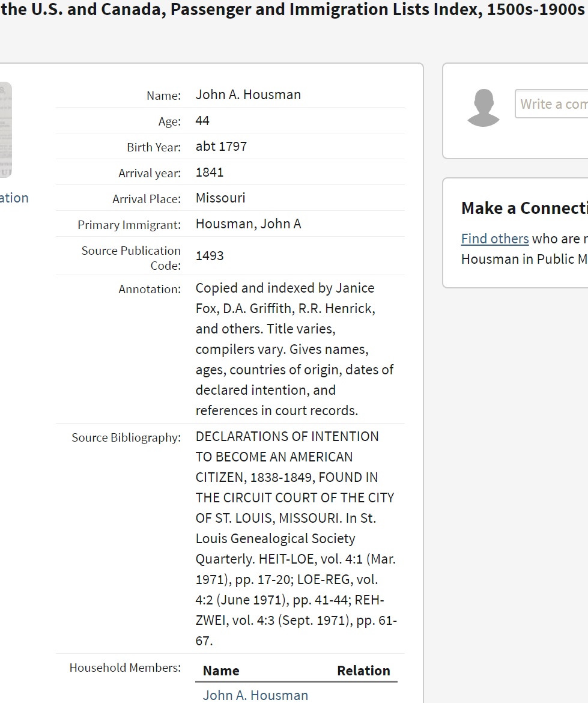This screenshot has height=703, width=588.
Task: Click the age value 44
Action: click(x=202, y=120)
